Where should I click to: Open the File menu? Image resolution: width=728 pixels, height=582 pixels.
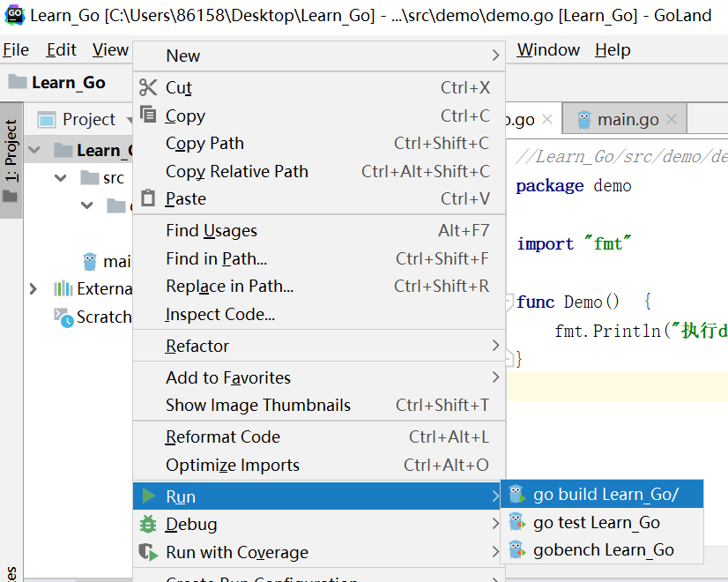[16, 49]
